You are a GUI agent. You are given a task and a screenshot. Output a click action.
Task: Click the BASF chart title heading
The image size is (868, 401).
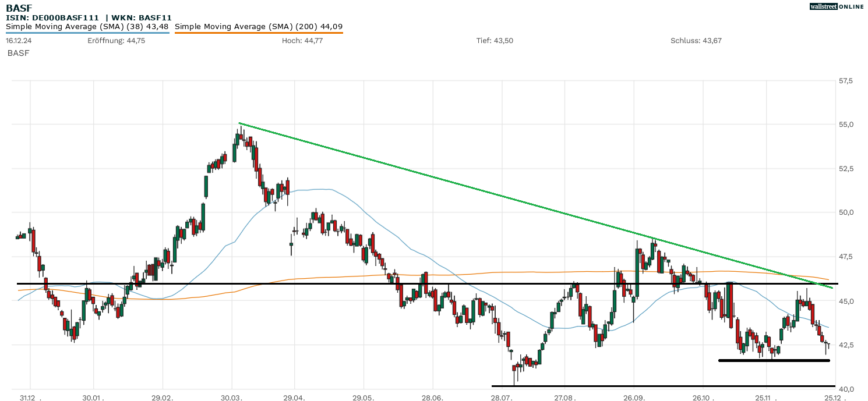(x=19, y=8)
